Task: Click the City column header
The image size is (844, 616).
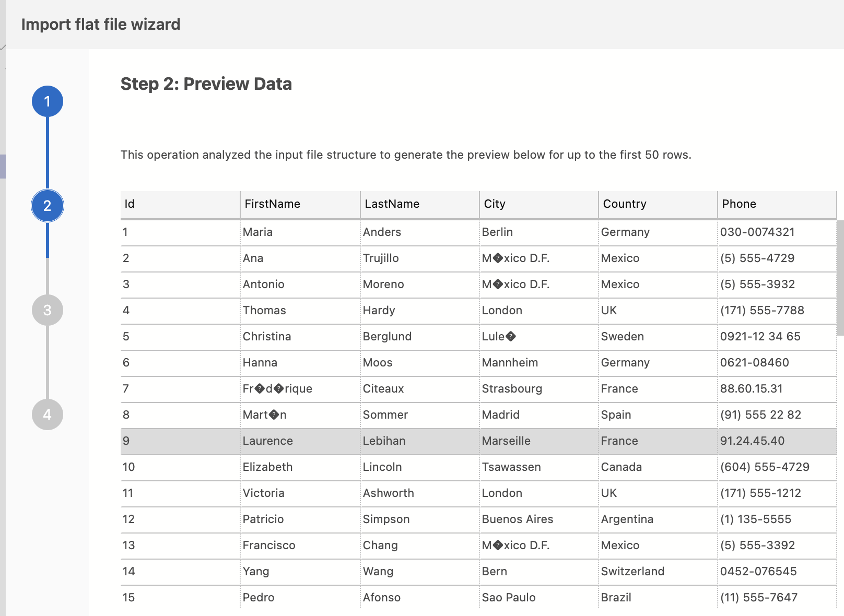Action: pos(539,204)
